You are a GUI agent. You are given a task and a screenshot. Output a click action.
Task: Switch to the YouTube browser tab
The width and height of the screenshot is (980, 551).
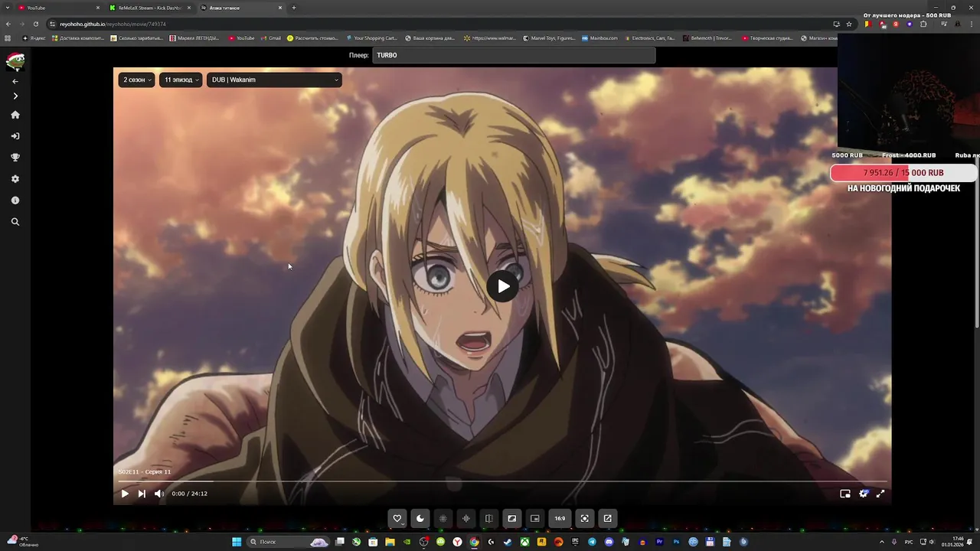[x=57, y=8]
